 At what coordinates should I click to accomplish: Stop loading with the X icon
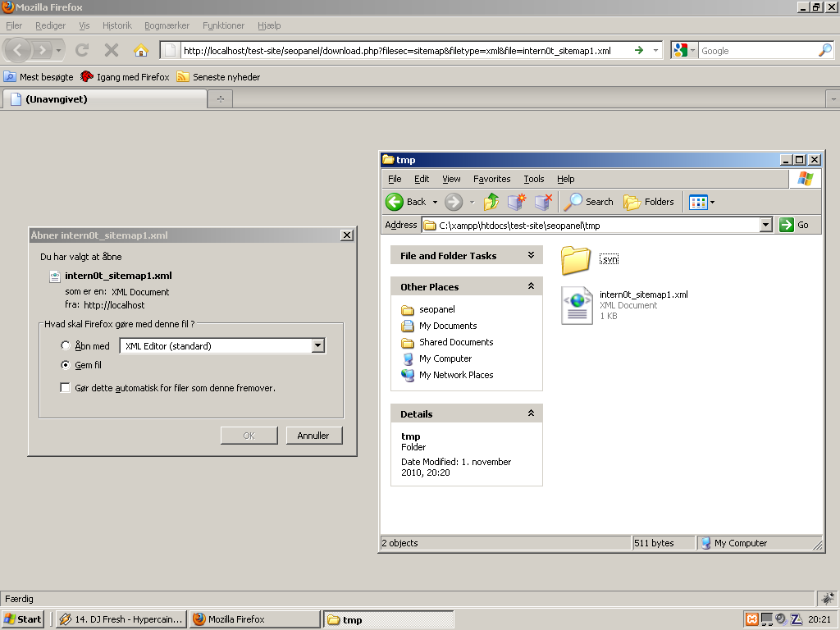point(112,50)
